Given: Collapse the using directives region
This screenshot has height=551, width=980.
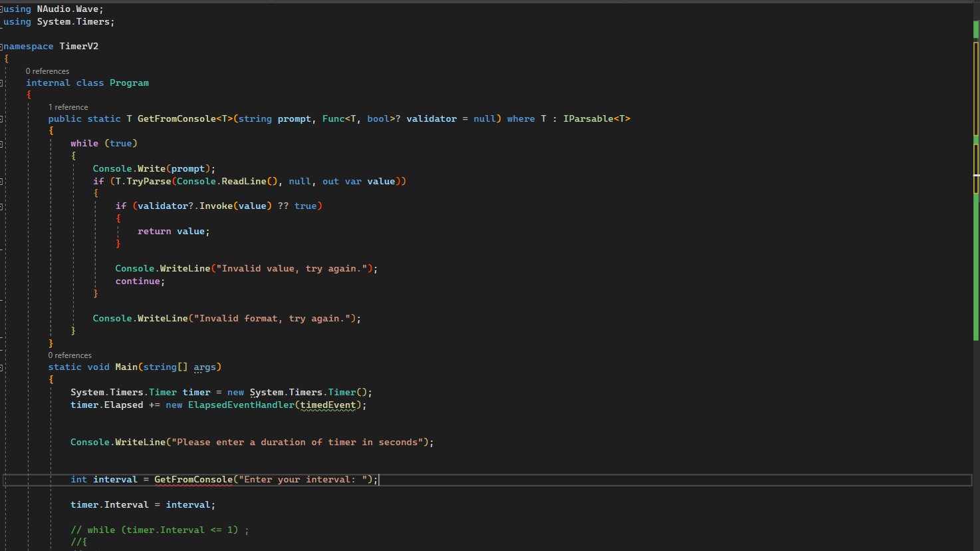Looking at the screenshot, I should [1, 9].
